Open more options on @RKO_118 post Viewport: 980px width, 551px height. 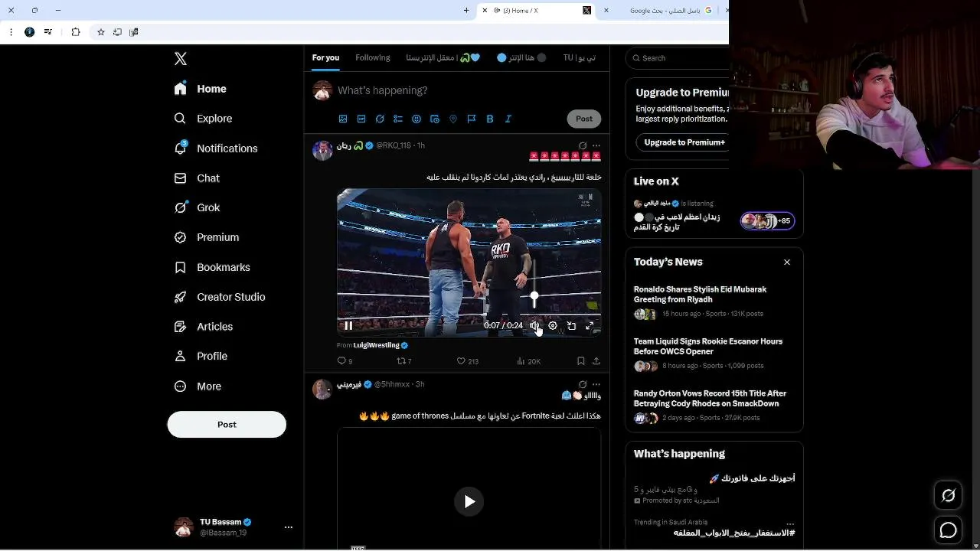coord(596,145)
